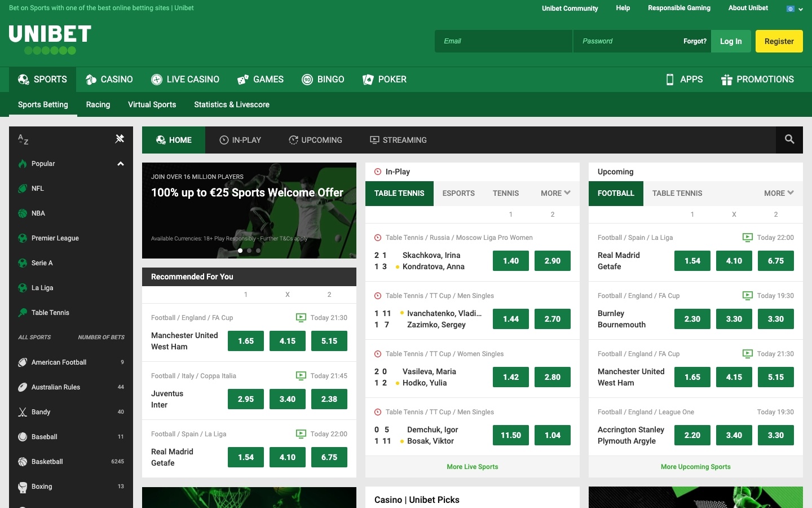Open language selector dropdown arrow
This screenshot has width=812, height=508.
coord(801,9)
